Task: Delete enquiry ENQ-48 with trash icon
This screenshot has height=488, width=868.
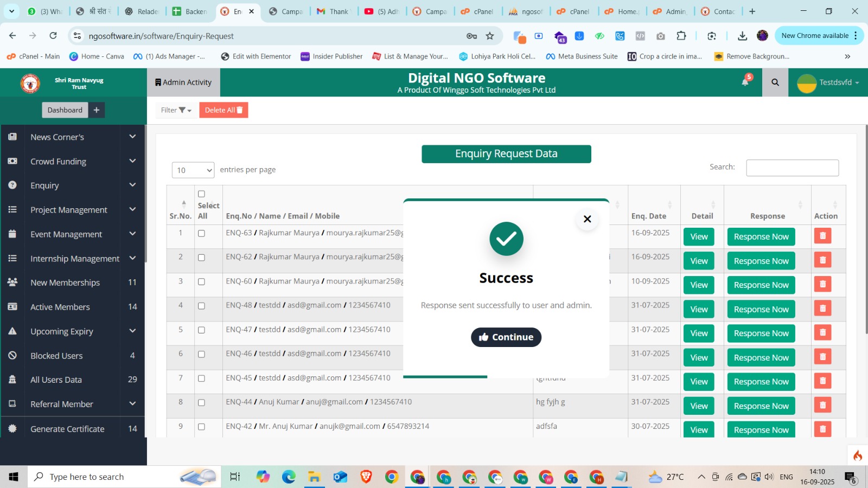Action: (822, 309)
